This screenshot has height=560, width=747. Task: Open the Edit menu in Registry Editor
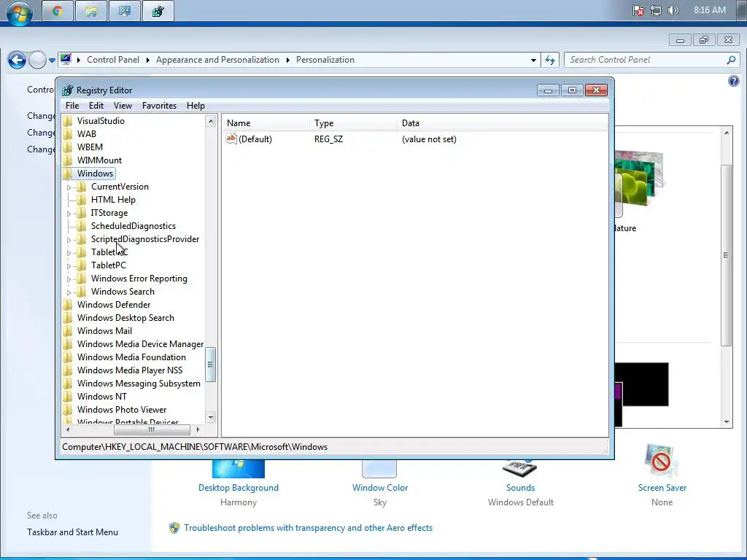(96, 106)
